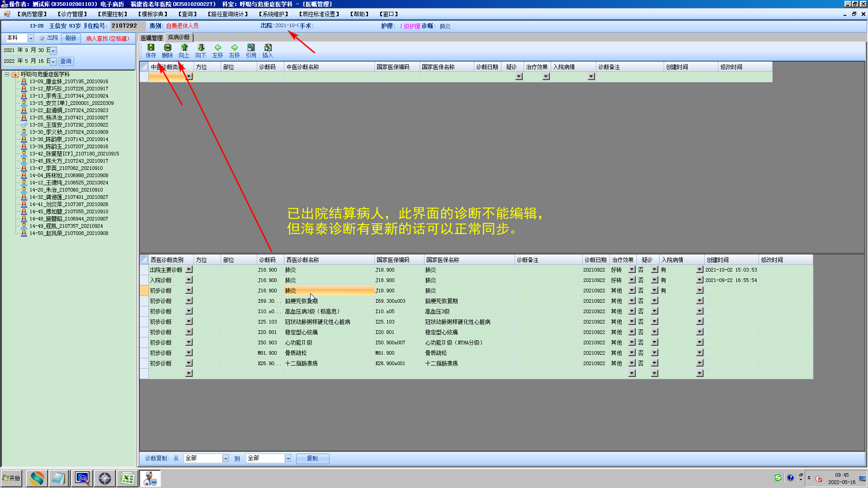Viewport: 868px width, 488px height.
Task: Open the 本科 department dropdown
Action: tap(31, 38)
